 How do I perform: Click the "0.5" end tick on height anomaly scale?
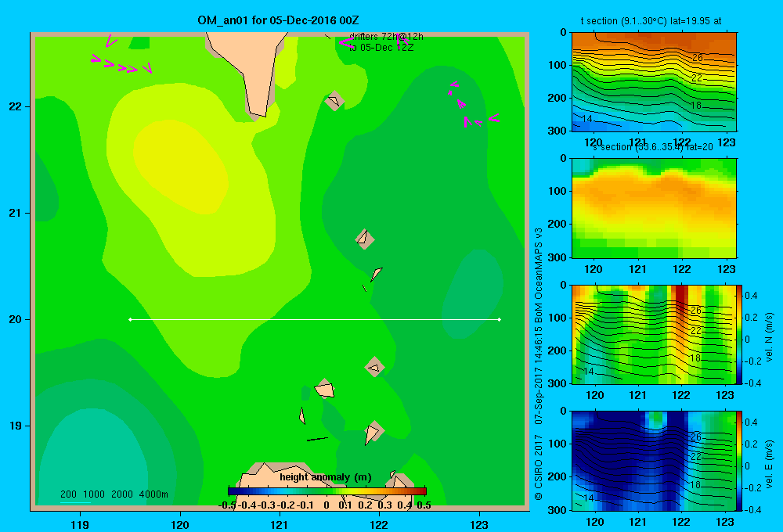click(x=424, y=505)
